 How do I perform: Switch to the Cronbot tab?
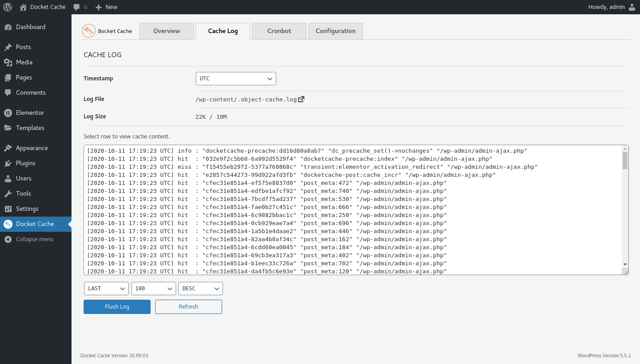point(279,31)
